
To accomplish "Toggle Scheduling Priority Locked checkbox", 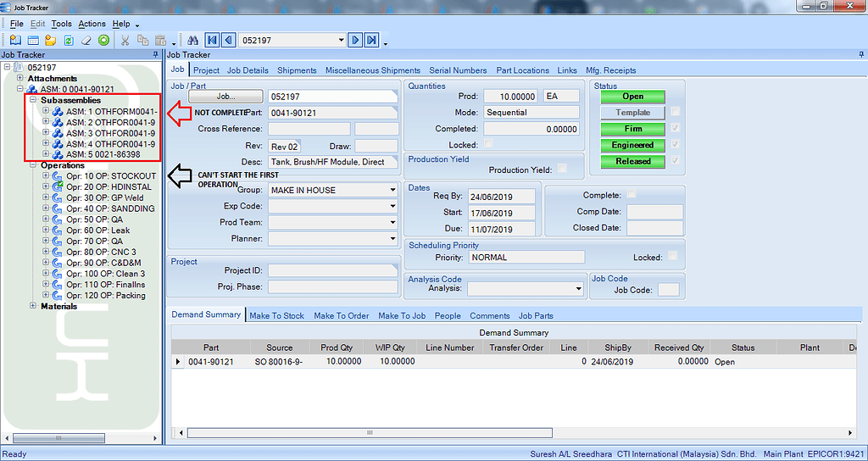I will click(x=672, y=256).
